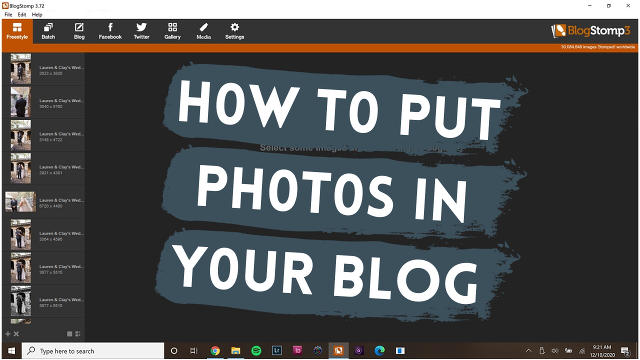This screenshot has width=640, height=360.
Task: Show hidden system tray icons
Action: click(x=529, y=351)
